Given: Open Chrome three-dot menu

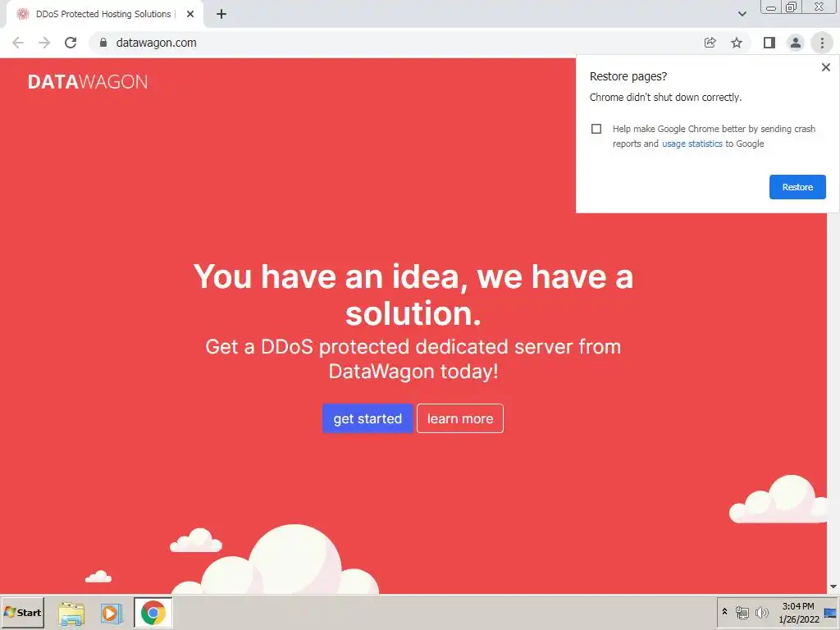Looking at the screenshot, I should point(822,43).
